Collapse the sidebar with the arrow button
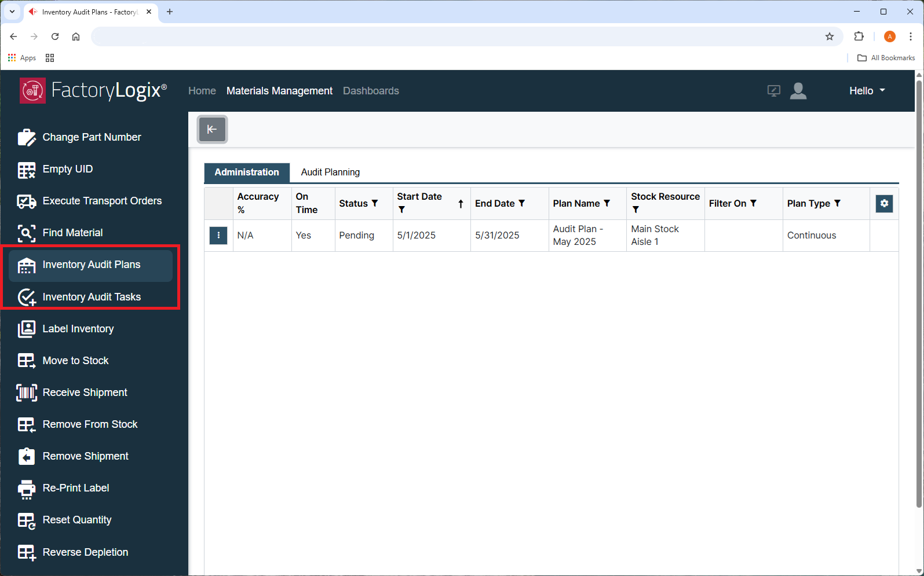Image resolution: width=924 pixels, height=576 pixels. click(212, 129)
